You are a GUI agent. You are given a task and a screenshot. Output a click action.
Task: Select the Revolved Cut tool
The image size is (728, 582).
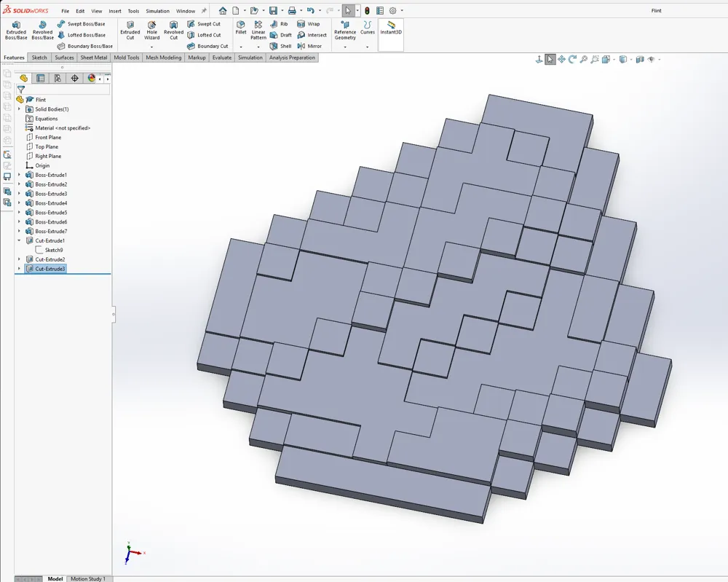174,30
